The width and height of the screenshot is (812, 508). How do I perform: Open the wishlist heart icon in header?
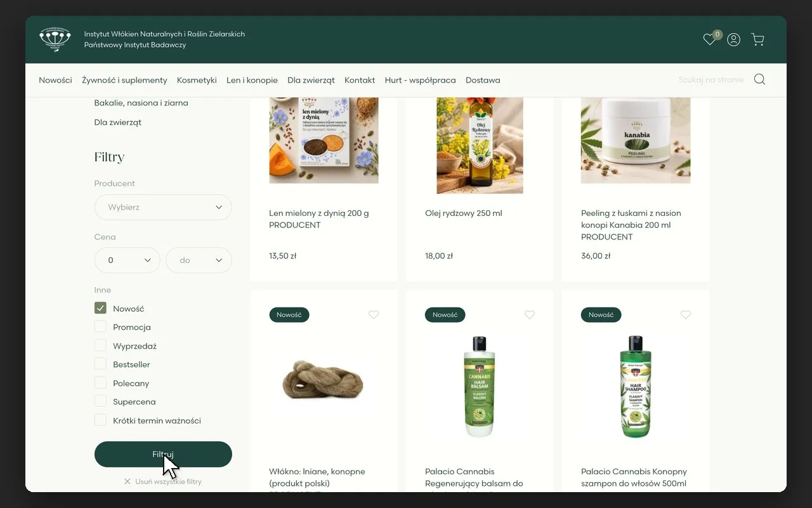point(709,39)
